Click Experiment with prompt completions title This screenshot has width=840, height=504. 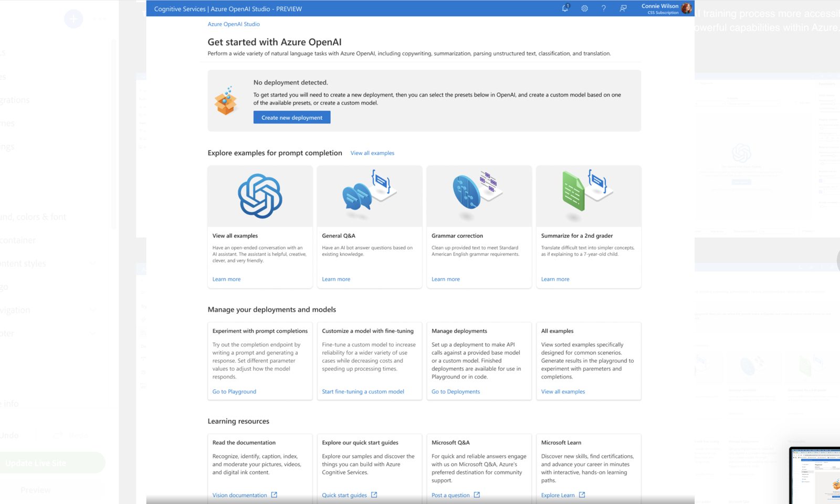click(260, 331)
